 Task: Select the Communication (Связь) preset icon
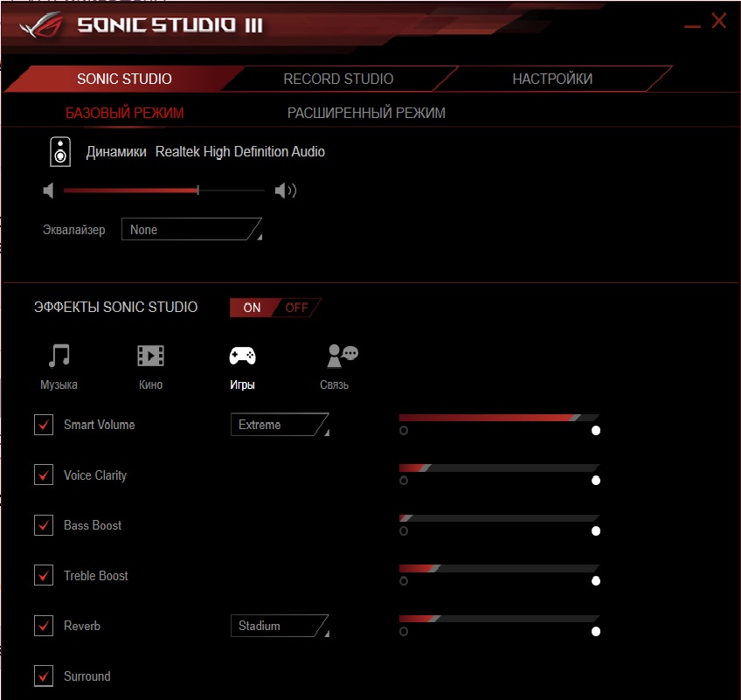343,356
